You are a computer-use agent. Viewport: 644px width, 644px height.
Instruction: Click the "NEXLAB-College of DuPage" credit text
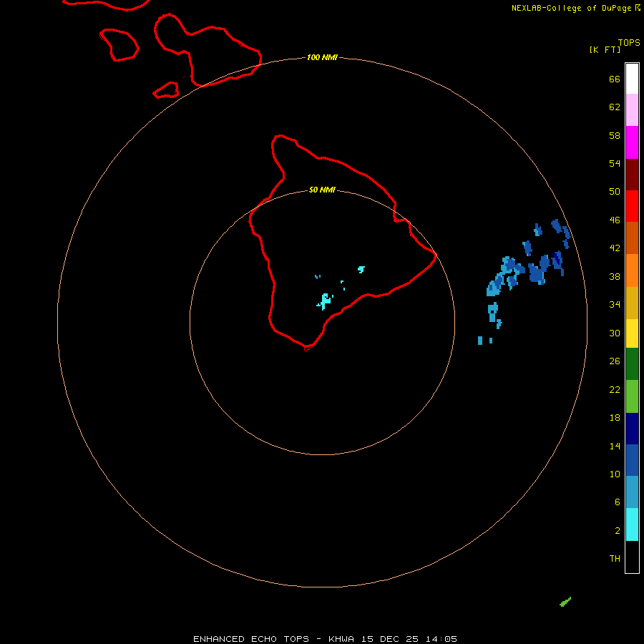point(571,8)
